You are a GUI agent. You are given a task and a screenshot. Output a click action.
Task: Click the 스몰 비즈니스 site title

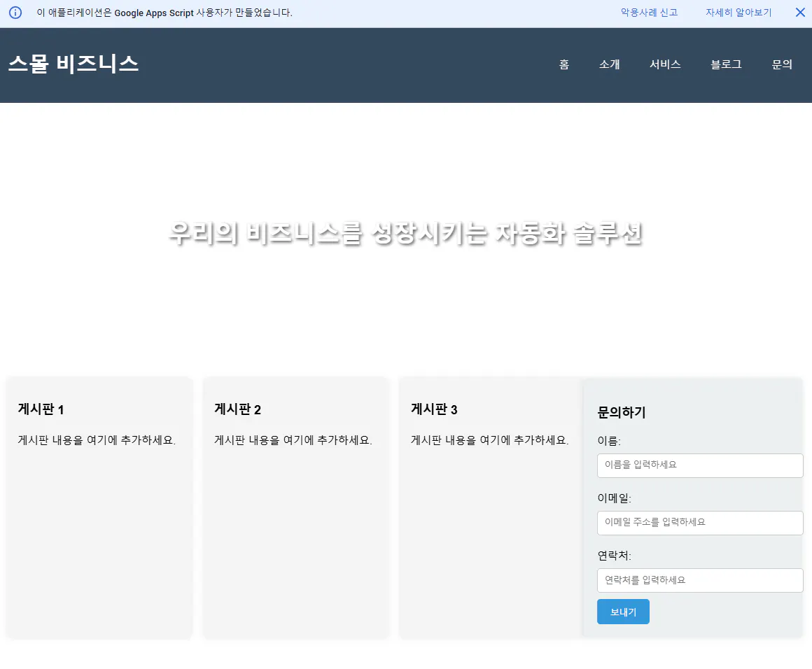(x=73, y=64)
